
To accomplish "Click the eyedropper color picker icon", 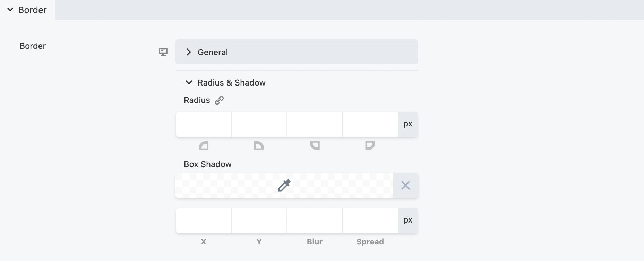I will click(x=284, y=186).
